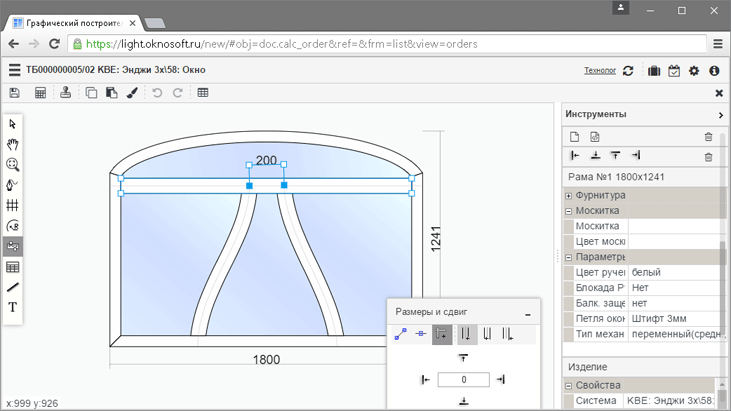Click the shift value field showing 0
Screen dimensions: 731x411
pyautogui.click(x=463, y=380)
